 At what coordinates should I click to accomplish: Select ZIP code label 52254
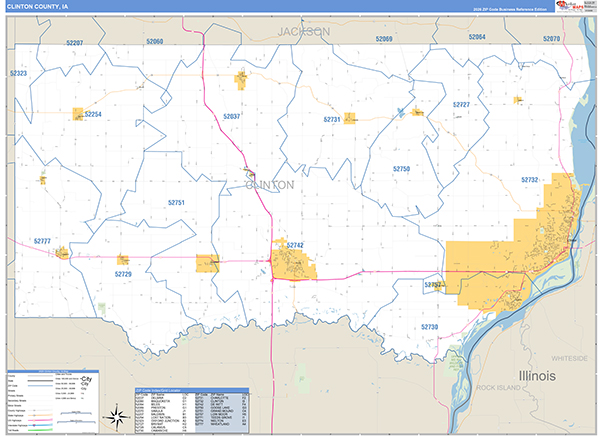tap(93, 114)
